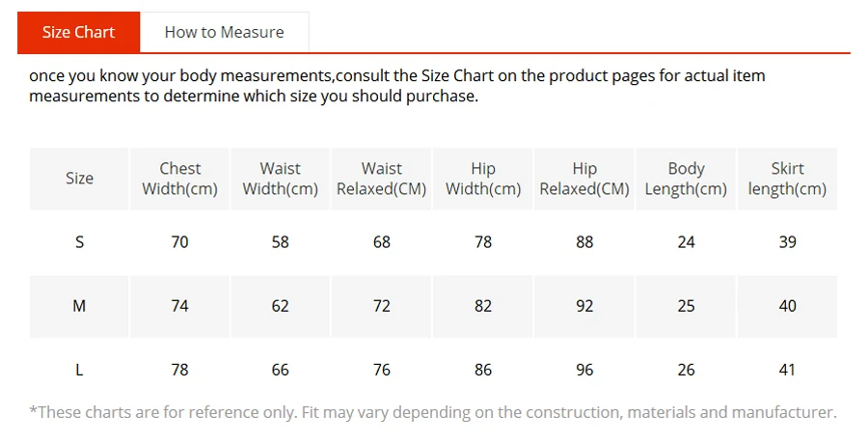Click the Body Length(cm) header
Image resolution: width=868 pixels, height=444 pixels.
(686, 179)
